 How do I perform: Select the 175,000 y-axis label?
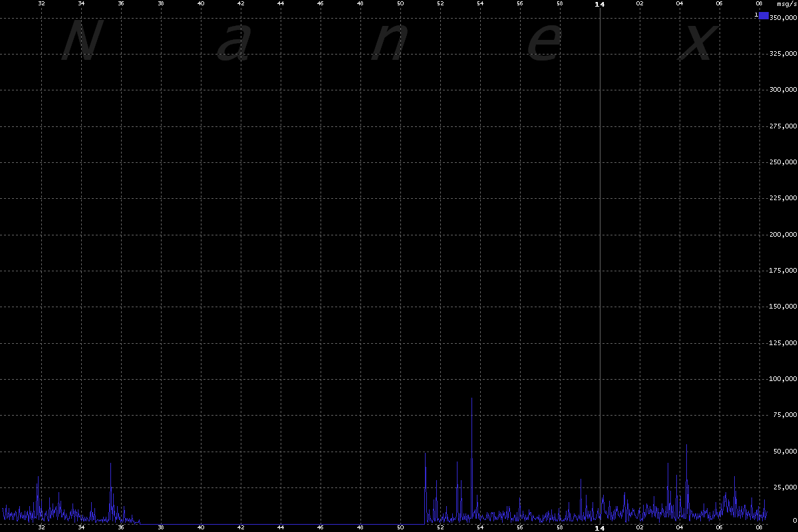click(x=783, y=271)
